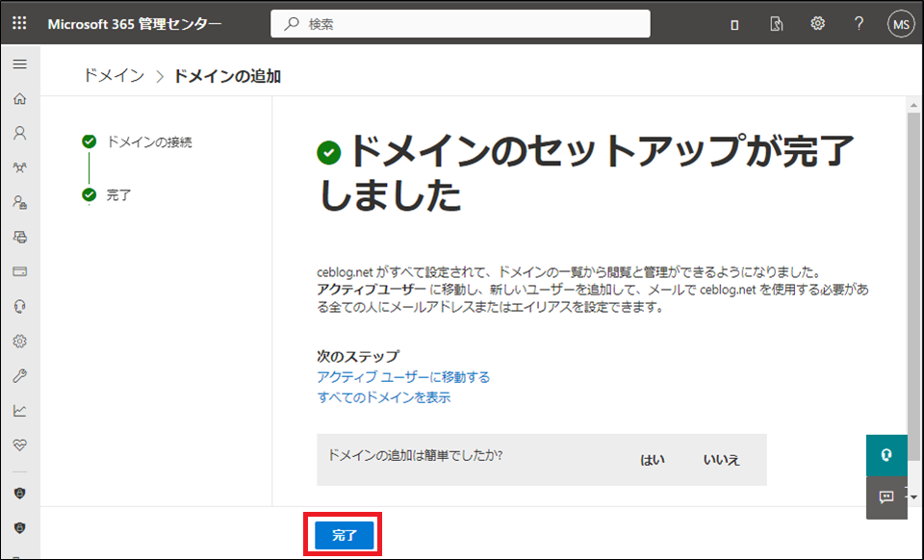
Task: Click the ドメインの追加は簡単でしたか? question text
Action: point(415,455)
